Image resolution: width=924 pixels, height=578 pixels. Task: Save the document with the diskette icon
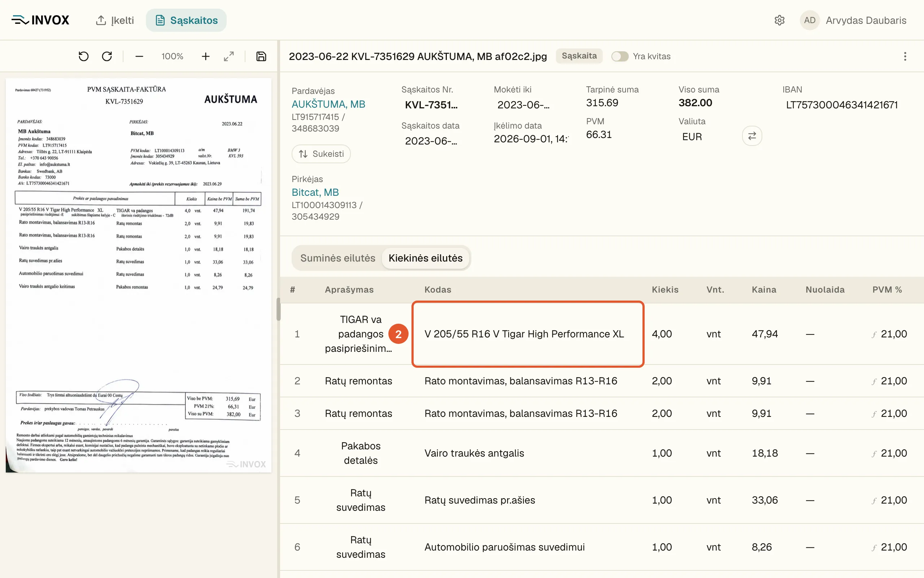coord(261,57)
